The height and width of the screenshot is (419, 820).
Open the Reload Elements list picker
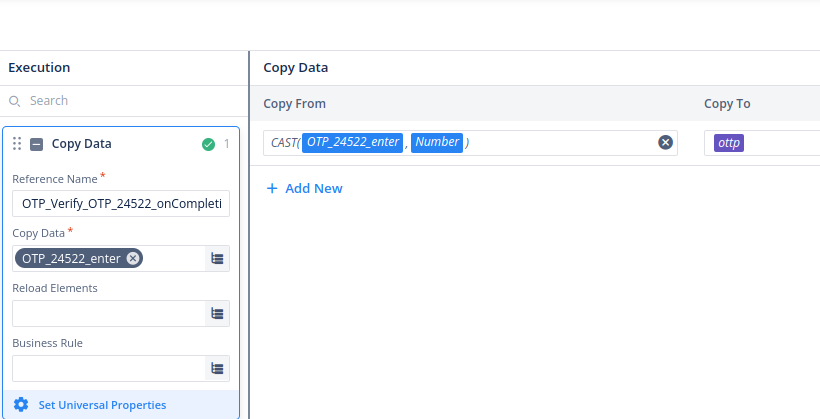[x=217, y=313]
